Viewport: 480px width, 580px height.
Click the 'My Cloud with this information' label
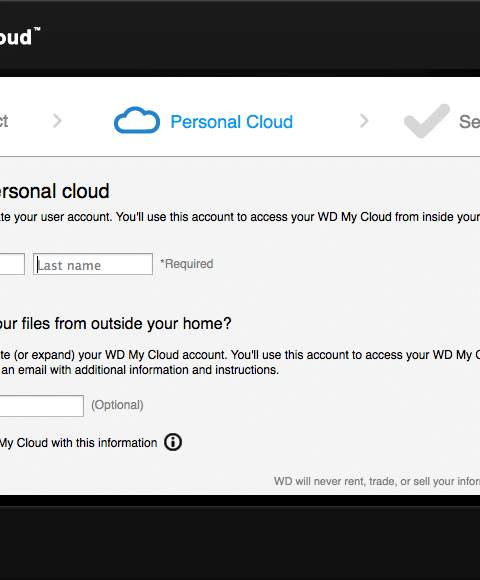point(78,443)
